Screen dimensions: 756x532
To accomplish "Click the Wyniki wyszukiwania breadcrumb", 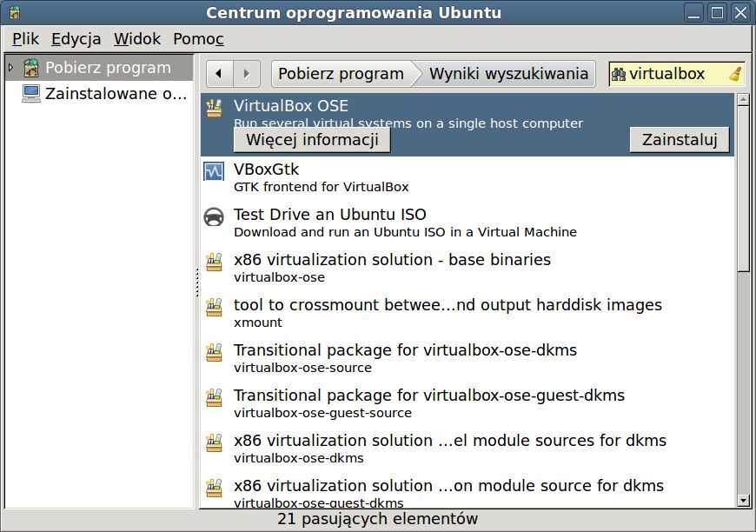I will tap(508, 74).
